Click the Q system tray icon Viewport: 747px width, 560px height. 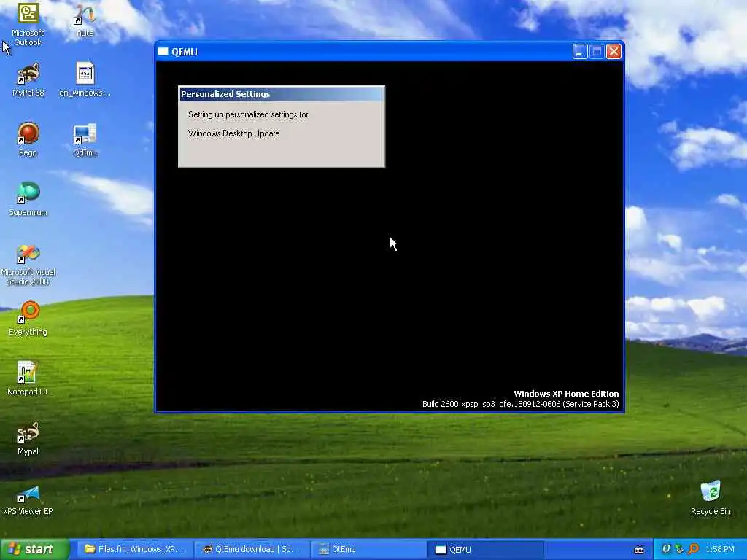pos(666,550)
